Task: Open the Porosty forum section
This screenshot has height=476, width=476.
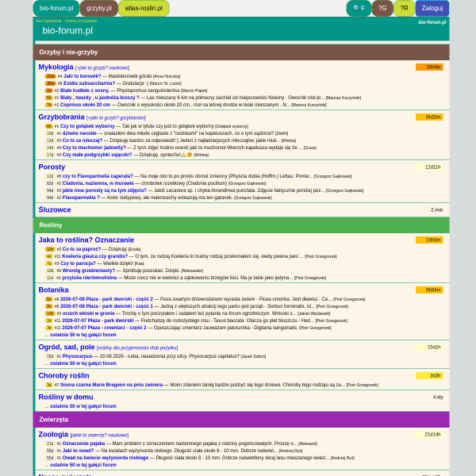Action: [52, 167]
